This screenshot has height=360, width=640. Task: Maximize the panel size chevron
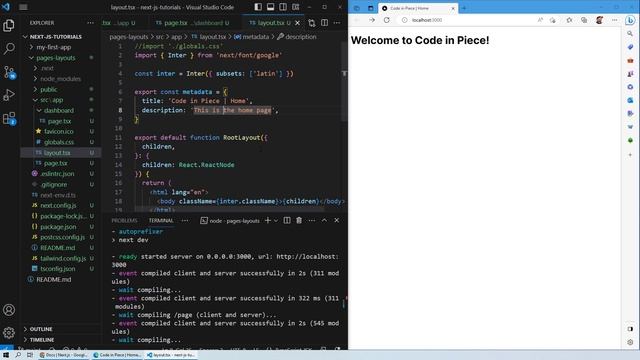tap(324, 220)
